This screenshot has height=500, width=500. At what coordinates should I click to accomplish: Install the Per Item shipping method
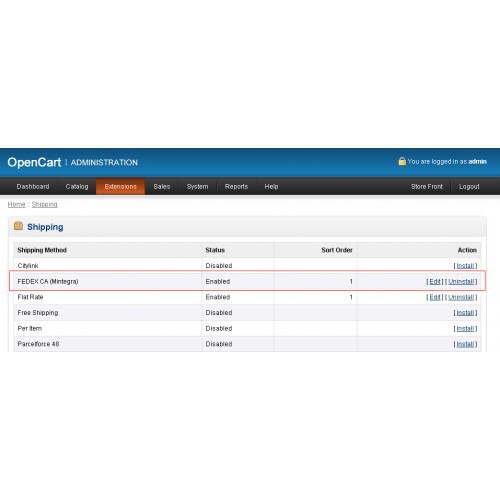(465, 329)
